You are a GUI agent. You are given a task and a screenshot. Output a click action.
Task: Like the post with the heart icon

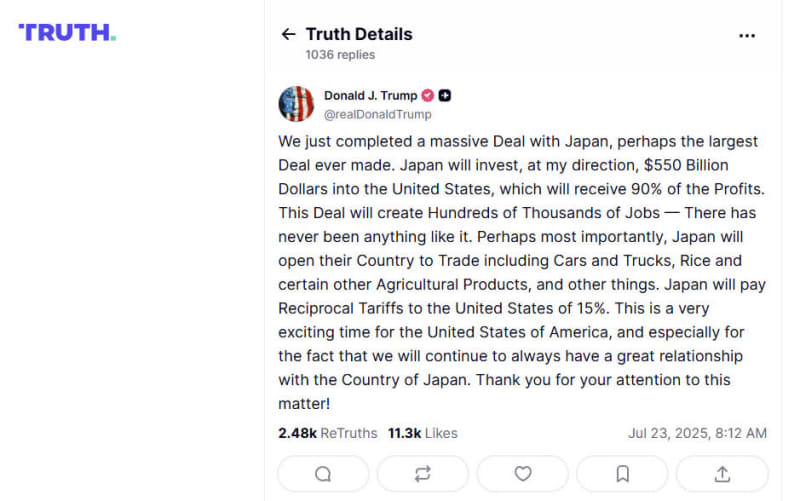tap(522, 473)
